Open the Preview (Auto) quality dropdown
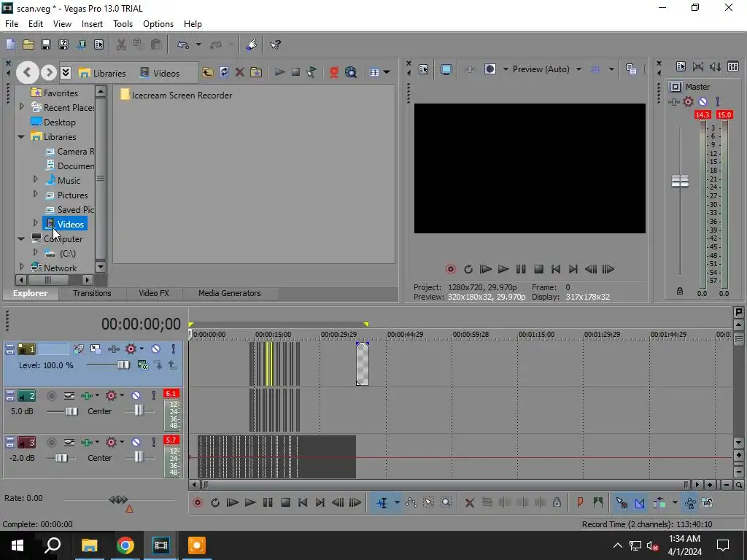Image resolution: width=747 pixels, height=560 pixels. [x=578, y=69]
